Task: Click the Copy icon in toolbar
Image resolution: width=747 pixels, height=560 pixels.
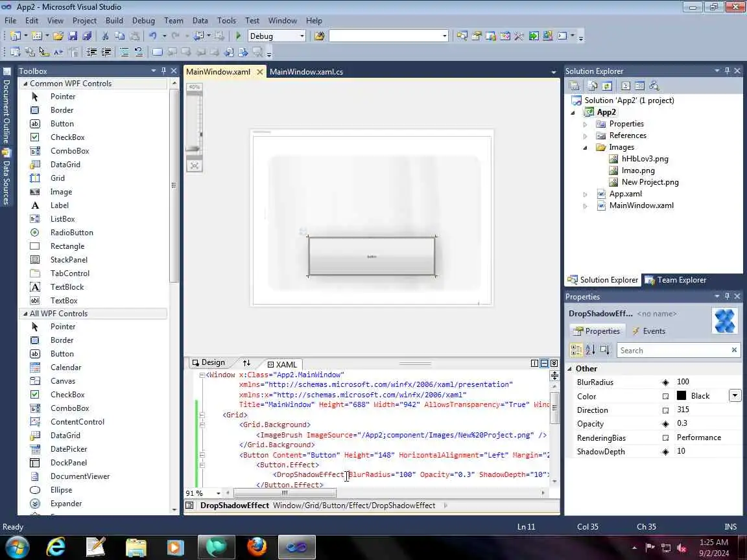Action: (x=119, y=36)
